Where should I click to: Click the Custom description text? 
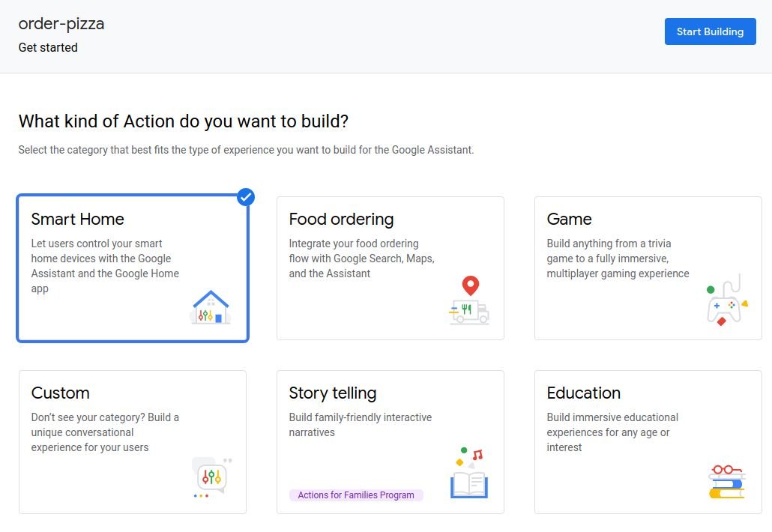(105, 432)
